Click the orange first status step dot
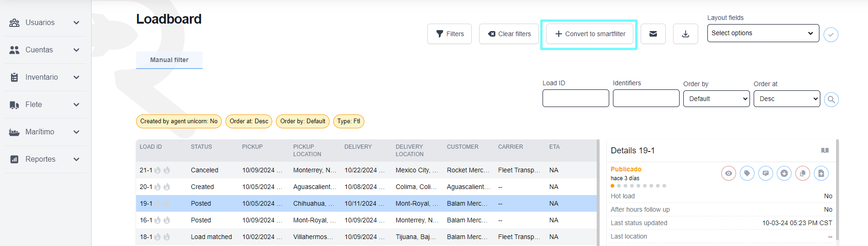Screen dimensions: 868x246 click(x=612, y=186)
